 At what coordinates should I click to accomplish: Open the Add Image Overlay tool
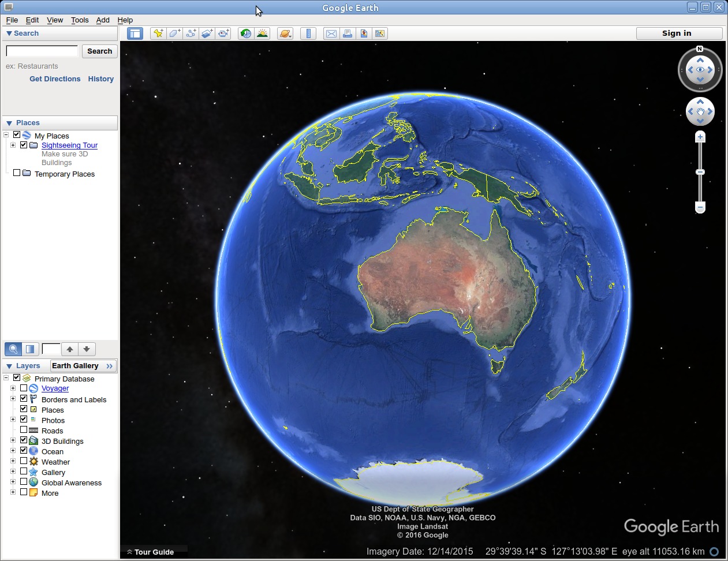click(207, 33)
